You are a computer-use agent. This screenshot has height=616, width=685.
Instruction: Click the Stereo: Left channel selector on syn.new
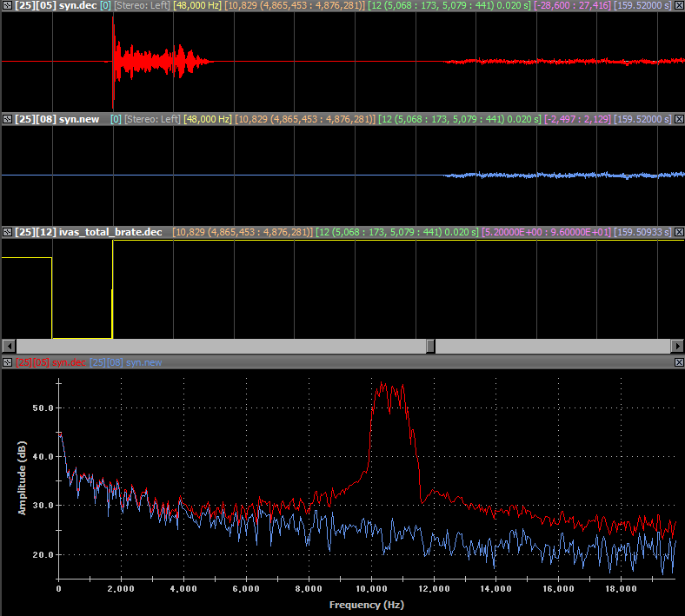coord(152,119)
